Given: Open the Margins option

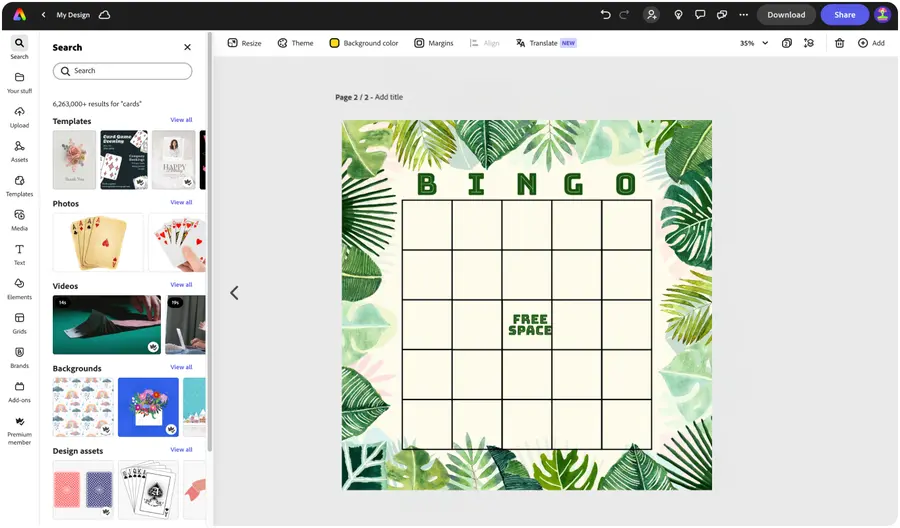Looking at the screenshot, I should (x=434, y=43).
